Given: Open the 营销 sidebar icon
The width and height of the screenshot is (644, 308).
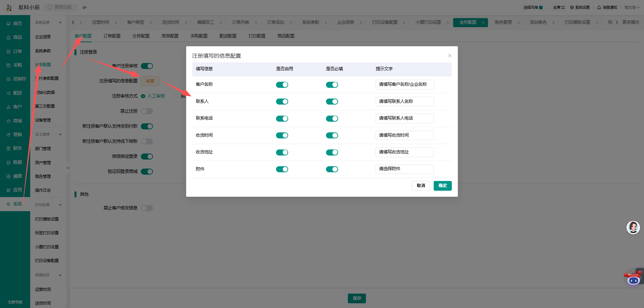Looking at the screenshot, I should [x=8, y=135].
